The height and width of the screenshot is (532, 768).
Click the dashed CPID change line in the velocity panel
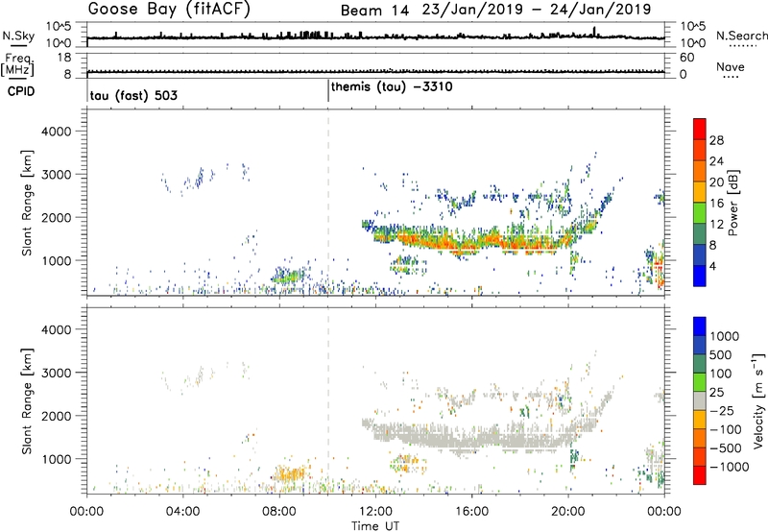pyautogui.click(x=328, y=400)
